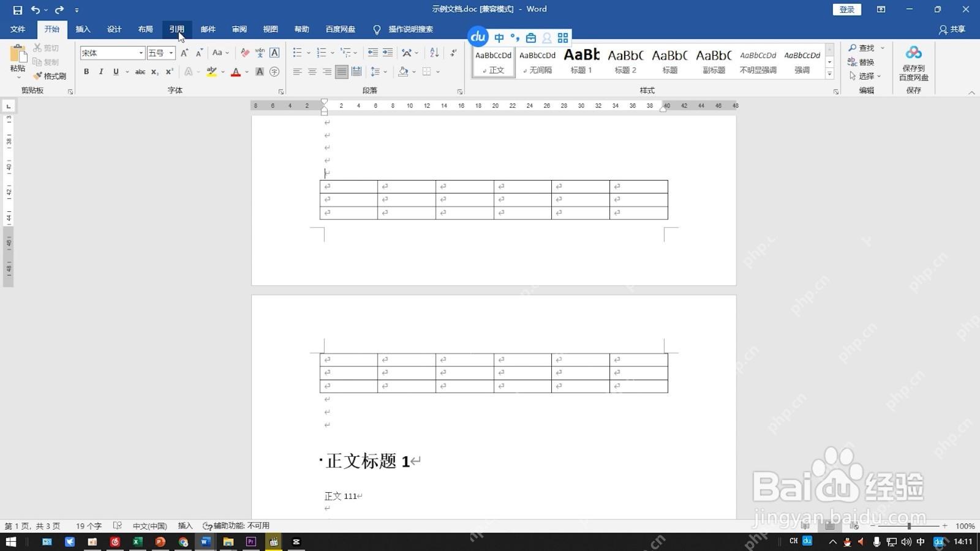Click the 中文(中国) language indicator in the status bar
The width and height of the screenshot is (980, 551).
coord(149,526)
